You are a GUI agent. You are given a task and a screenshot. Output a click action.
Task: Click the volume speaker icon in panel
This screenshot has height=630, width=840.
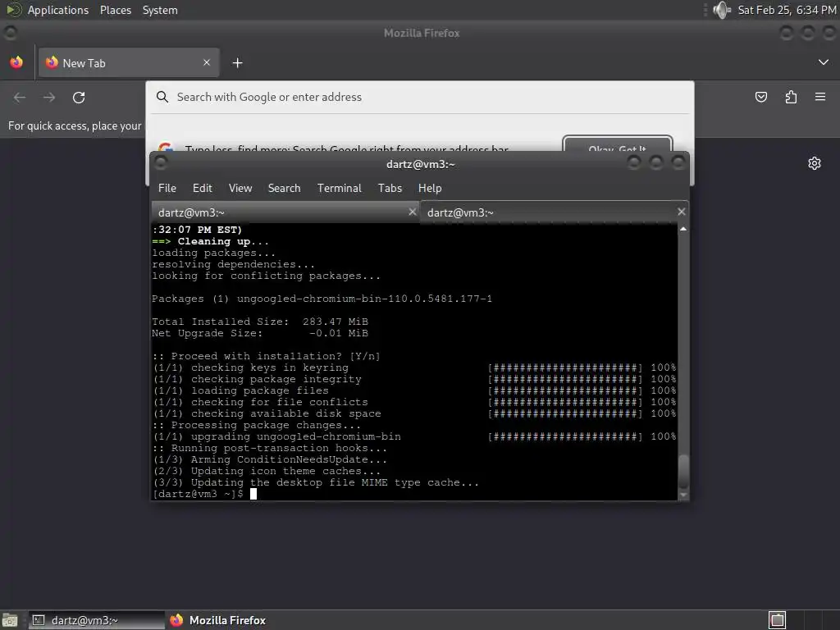click(x=722, y=10)
